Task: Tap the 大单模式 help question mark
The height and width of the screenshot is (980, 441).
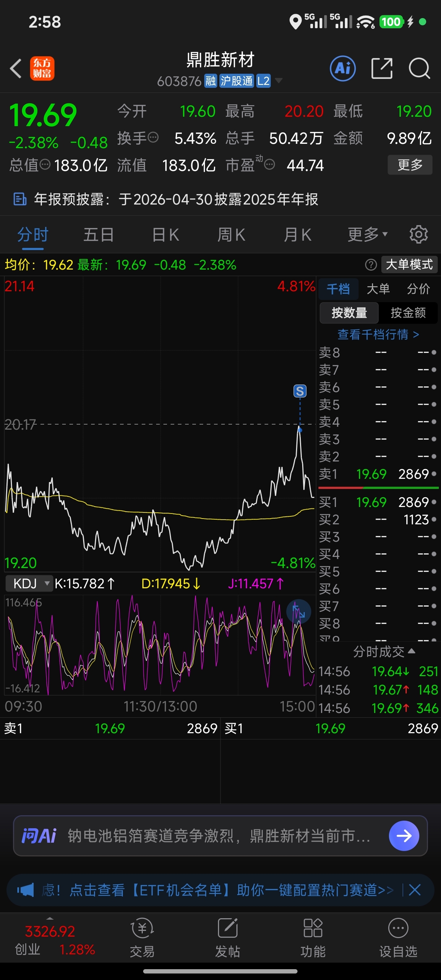Action: (371, 265)
